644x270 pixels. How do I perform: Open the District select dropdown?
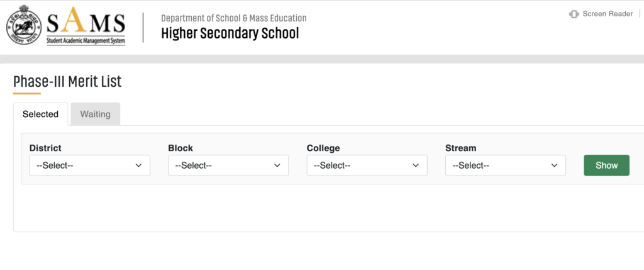pos(89,165)
